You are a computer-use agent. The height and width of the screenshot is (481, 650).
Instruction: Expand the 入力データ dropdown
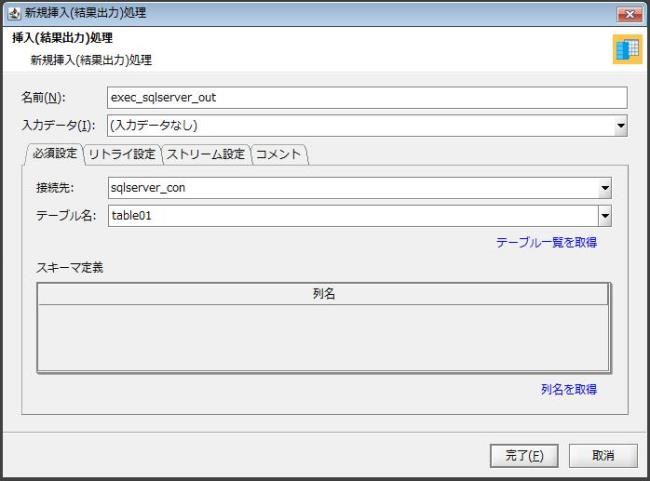(620, 126)
